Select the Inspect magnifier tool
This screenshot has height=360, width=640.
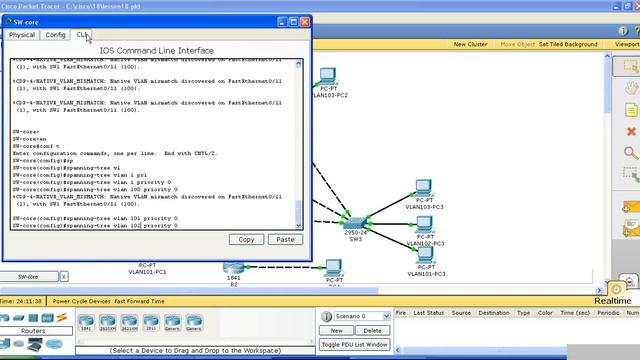(x=631, y=153)
